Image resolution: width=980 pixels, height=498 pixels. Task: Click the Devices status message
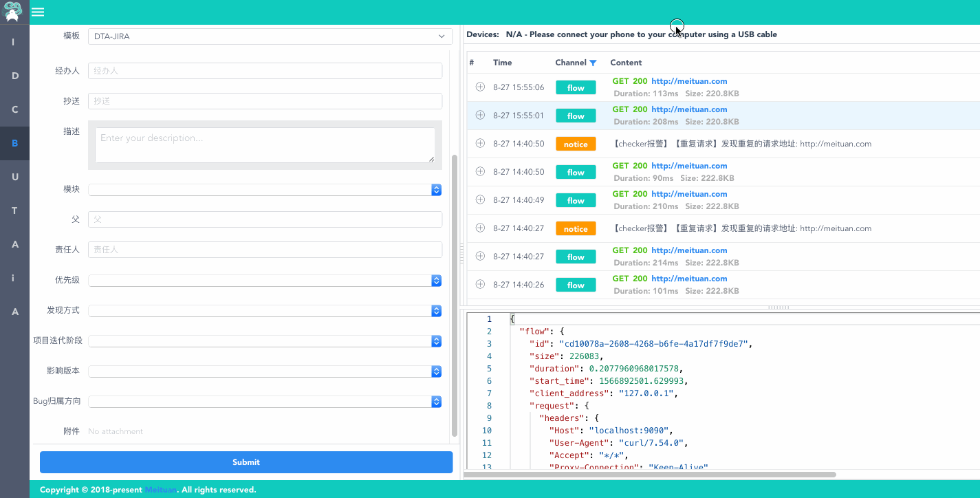coord(641,34)
